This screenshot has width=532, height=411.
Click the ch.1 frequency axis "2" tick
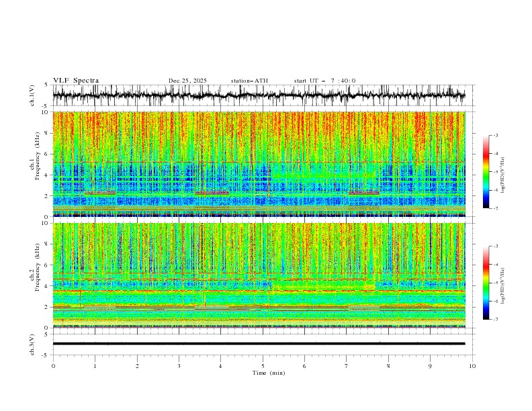(48, 196)
